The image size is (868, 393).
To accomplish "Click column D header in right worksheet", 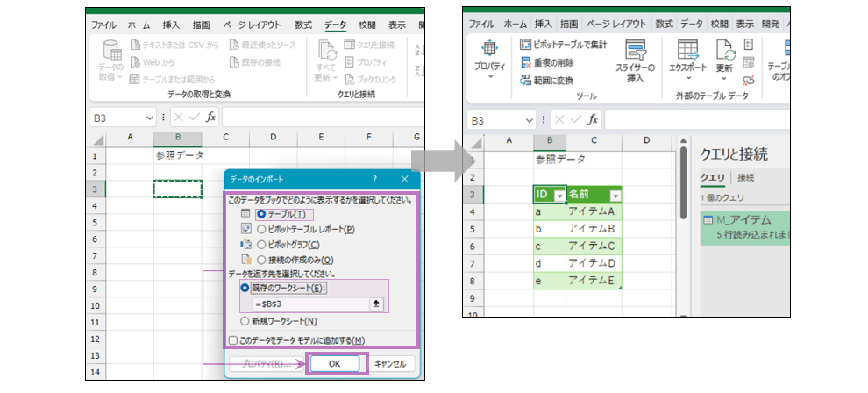I will pyautogui.click(x=646, y=141).
